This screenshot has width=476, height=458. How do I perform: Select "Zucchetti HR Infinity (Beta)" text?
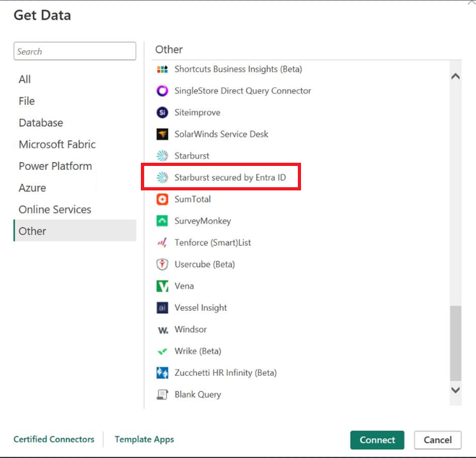coord(226,372)
